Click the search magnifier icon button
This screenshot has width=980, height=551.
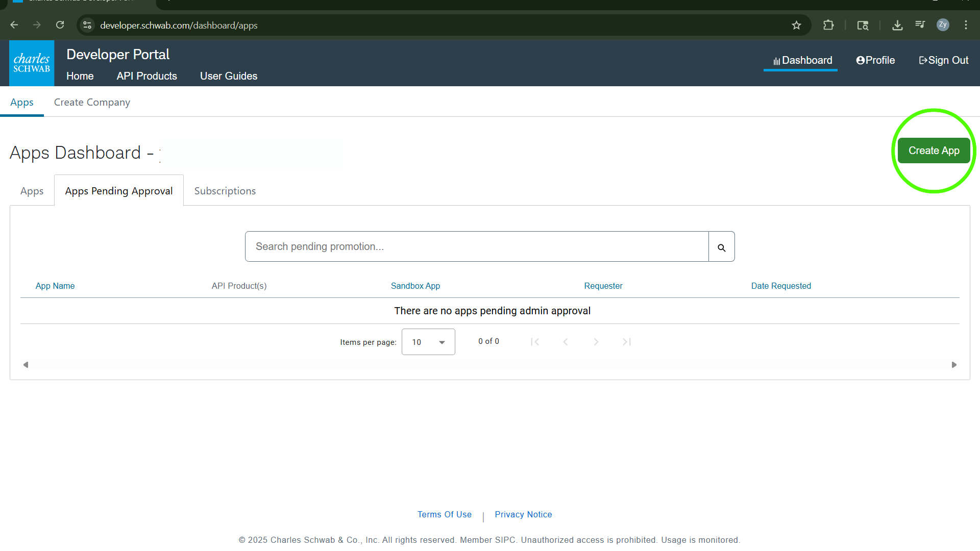(721, 247)
